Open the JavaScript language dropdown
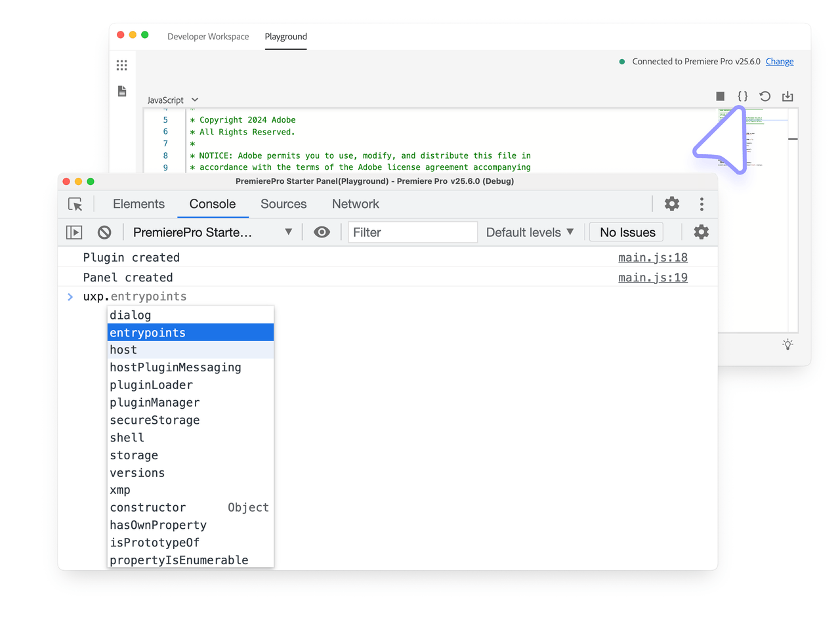840x618 pixels. coord(172,100)
